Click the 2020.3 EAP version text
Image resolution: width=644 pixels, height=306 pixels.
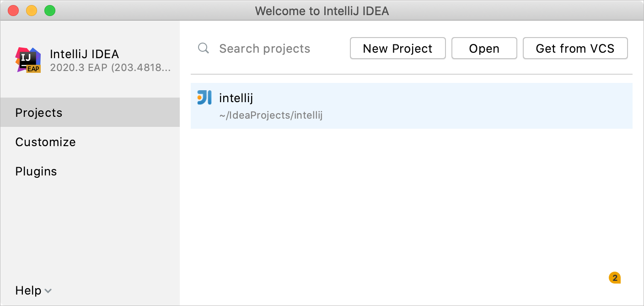[110, 68]
